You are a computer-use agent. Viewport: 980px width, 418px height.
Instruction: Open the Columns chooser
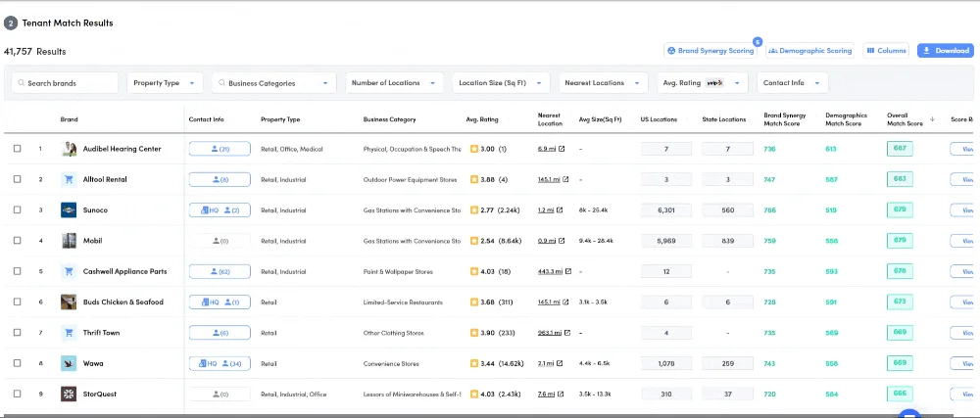pyautogui.click(x=886, y=51)
